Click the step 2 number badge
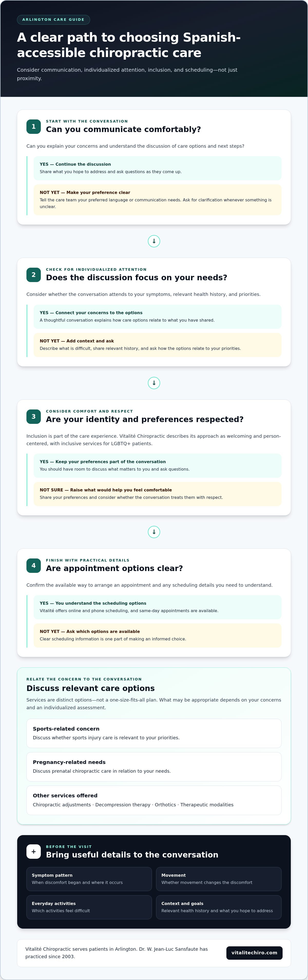Image resolution: width=308 pixels, height=980 pixels. (x=33, y=275)
